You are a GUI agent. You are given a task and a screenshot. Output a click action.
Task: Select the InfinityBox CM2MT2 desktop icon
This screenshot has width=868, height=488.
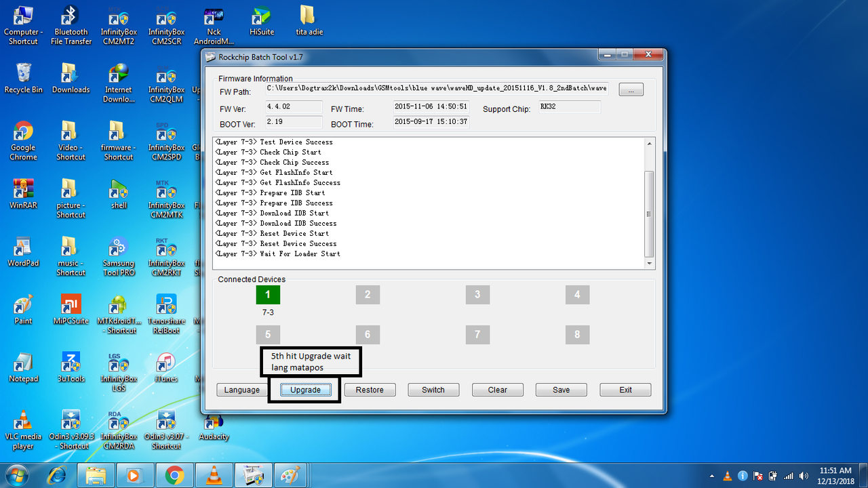117,26
